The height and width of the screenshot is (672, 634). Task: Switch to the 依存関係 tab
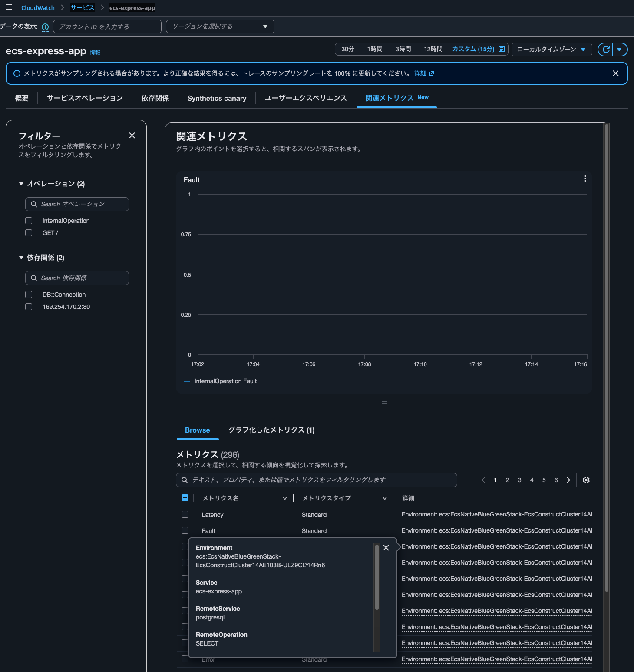pyautogui.click(x=155, y=98)
